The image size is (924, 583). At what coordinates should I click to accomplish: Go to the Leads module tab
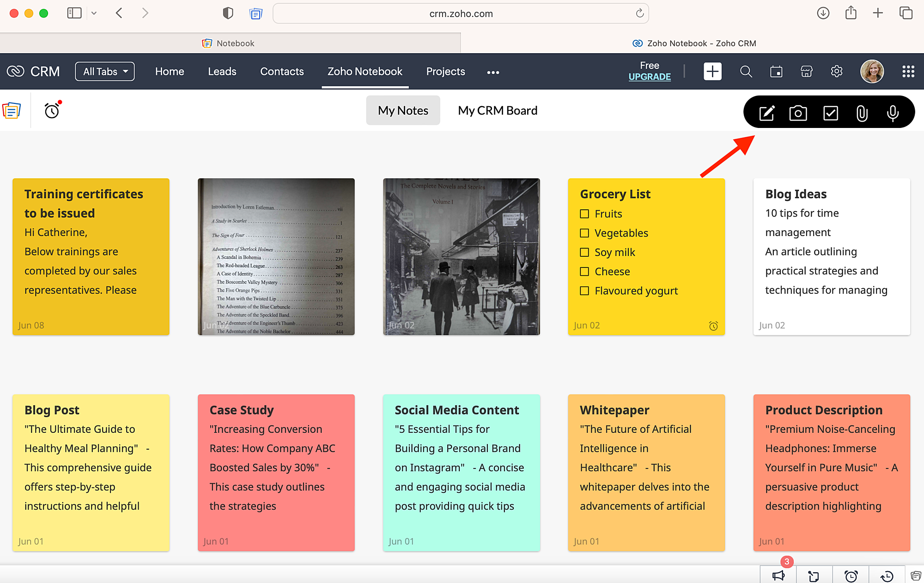[x=222, y=72]
